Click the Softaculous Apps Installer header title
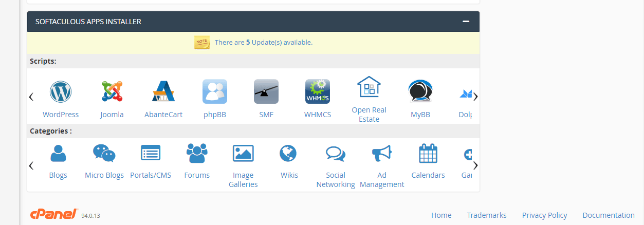 pos(88,22)
